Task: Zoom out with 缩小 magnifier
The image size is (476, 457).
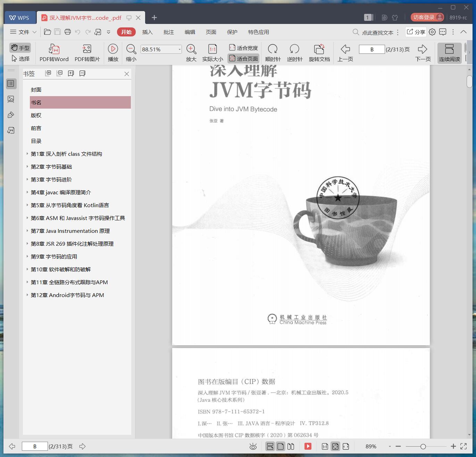Action: (131, 53)
